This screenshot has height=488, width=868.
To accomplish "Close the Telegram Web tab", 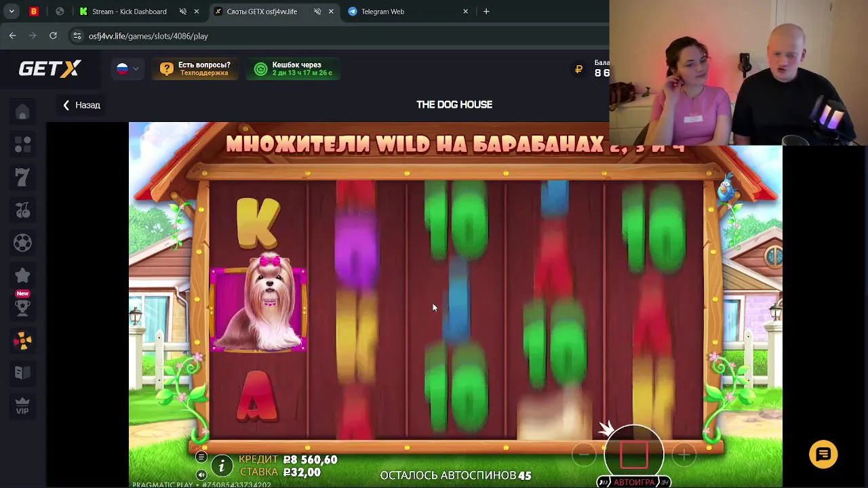I will (466, 12).
